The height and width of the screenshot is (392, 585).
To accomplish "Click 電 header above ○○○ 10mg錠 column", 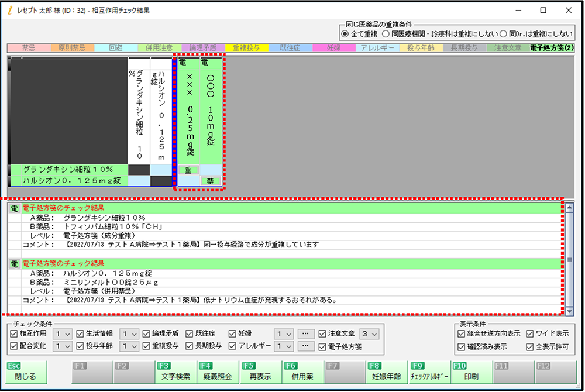I will coord(205,63).
